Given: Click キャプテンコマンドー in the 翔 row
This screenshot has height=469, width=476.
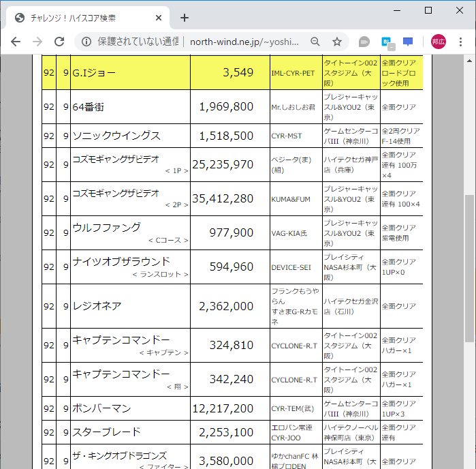Looking at the screenshot, I should coord(121,374).
